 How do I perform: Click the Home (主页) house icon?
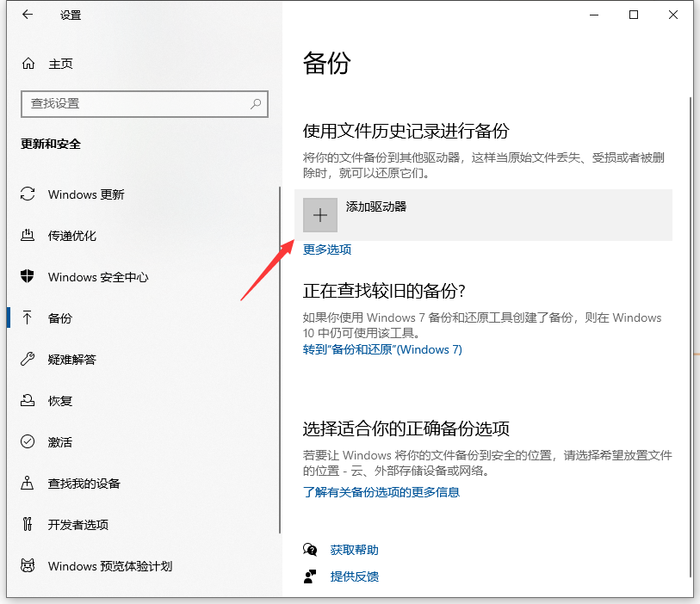pos(28,64)
